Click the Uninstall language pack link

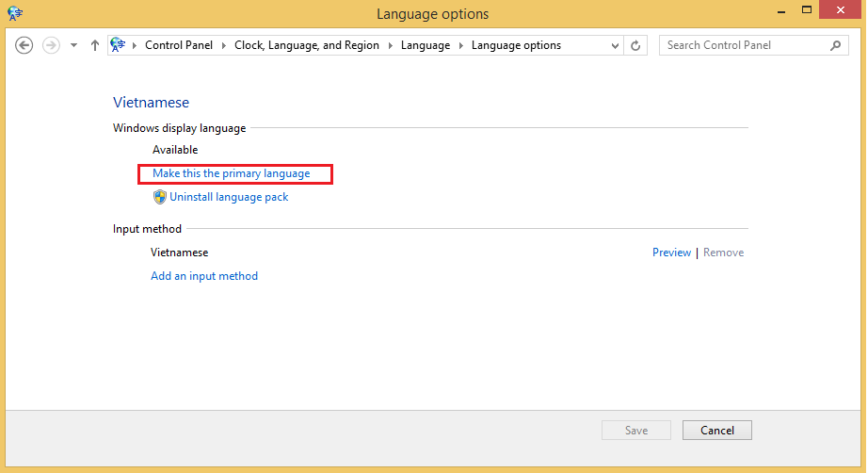(x=229, y=197)
